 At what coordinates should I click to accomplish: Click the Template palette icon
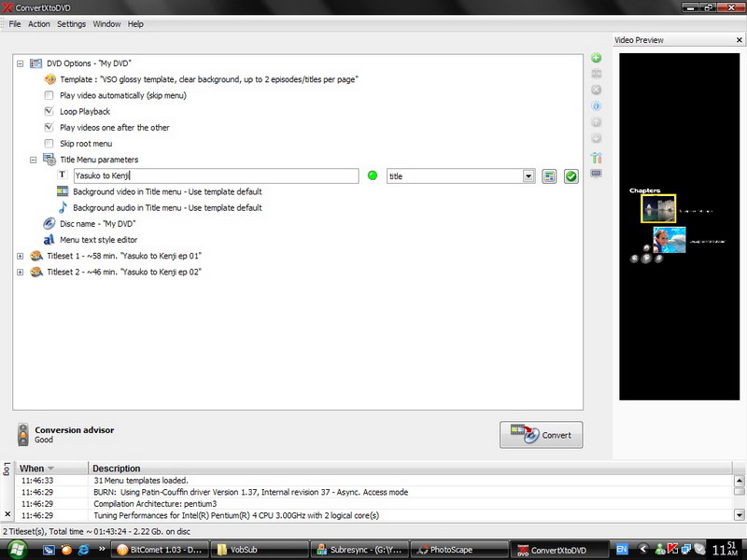(49, 79)
